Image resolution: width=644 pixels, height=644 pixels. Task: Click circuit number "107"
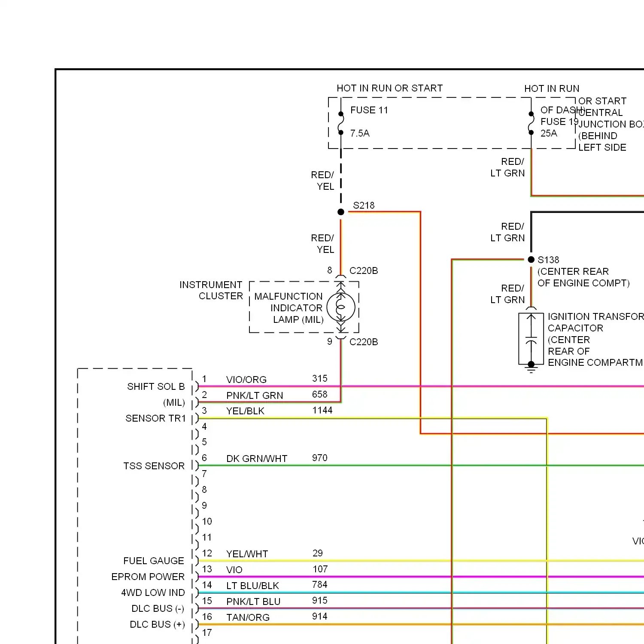[320, 569]
